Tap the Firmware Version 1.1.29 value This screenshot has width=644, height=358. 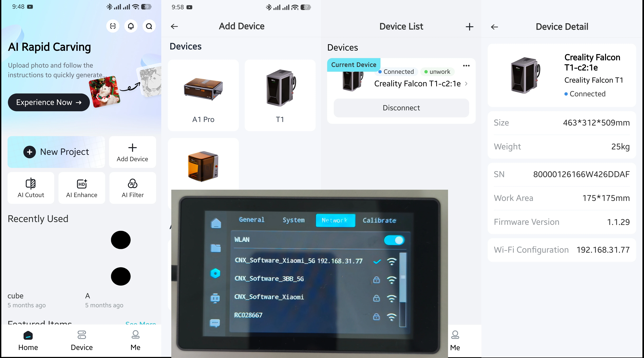click(619, 222)
